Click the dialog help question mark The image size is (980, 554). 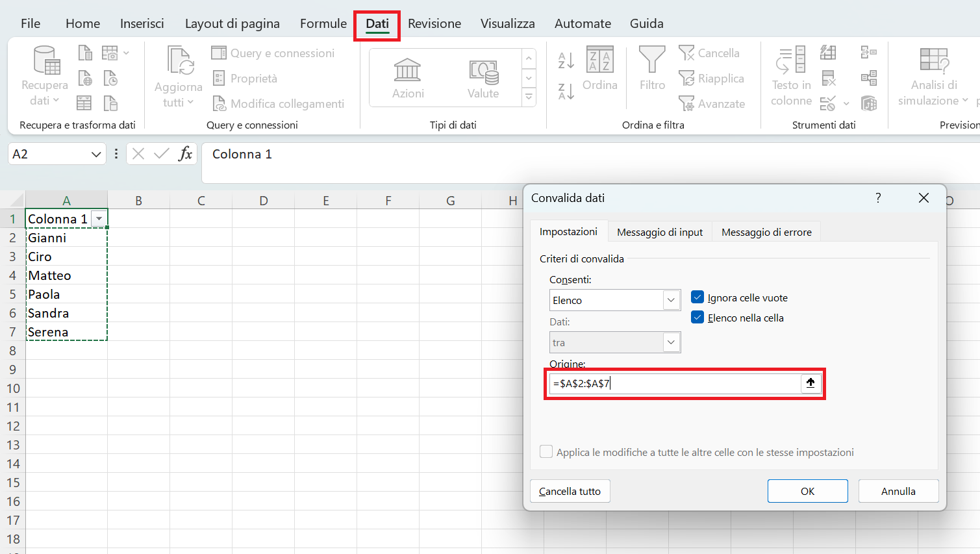878,197
